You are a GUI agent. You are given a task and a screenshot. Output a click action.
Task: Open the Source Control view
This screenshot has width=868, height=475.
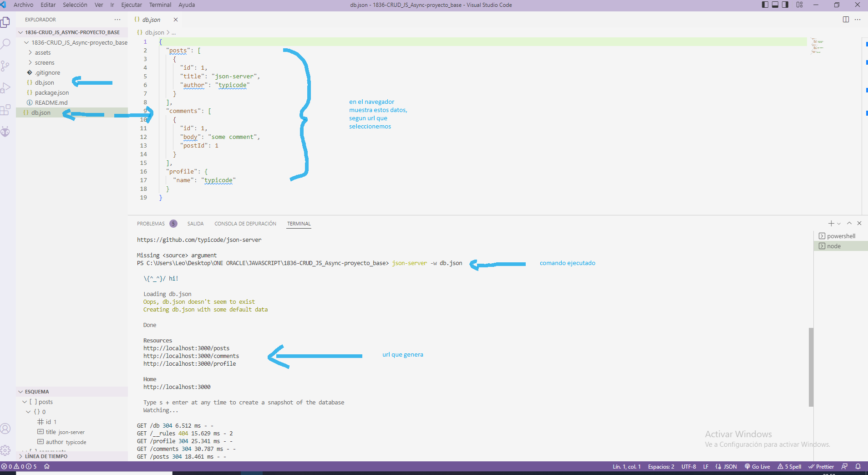[x=5, y=66]
